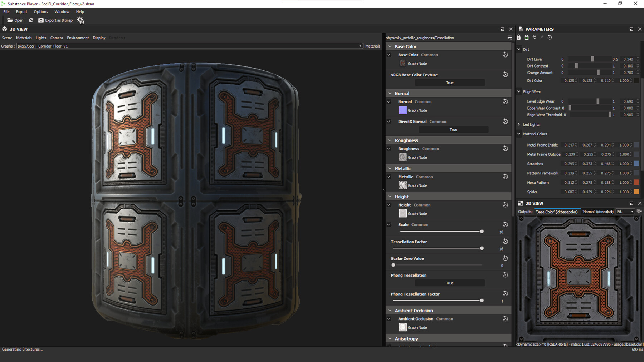
Task: Toggle Phong Tessellation off via True button
Action: [450, 283]
